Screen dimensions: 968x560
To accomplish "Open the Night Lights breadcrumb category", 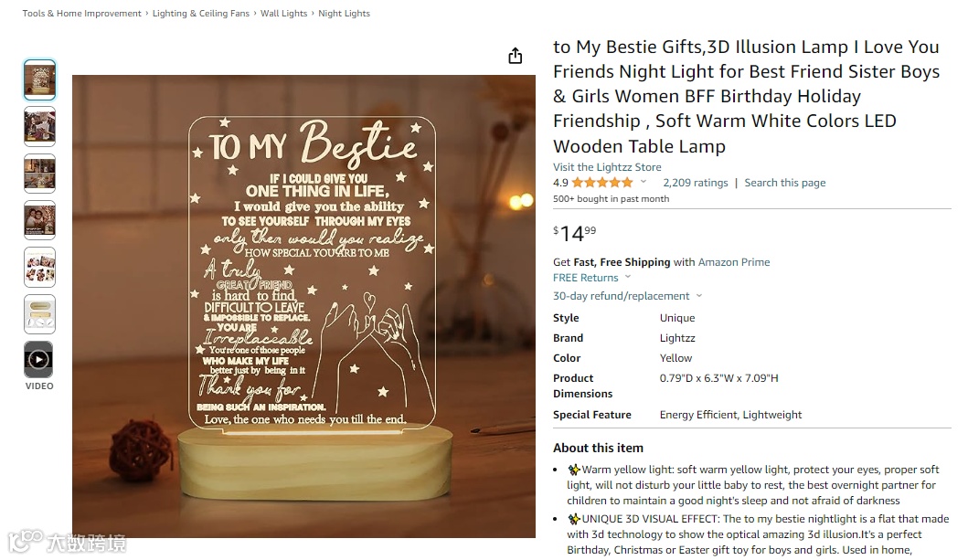I will click(x=344, y=14).
